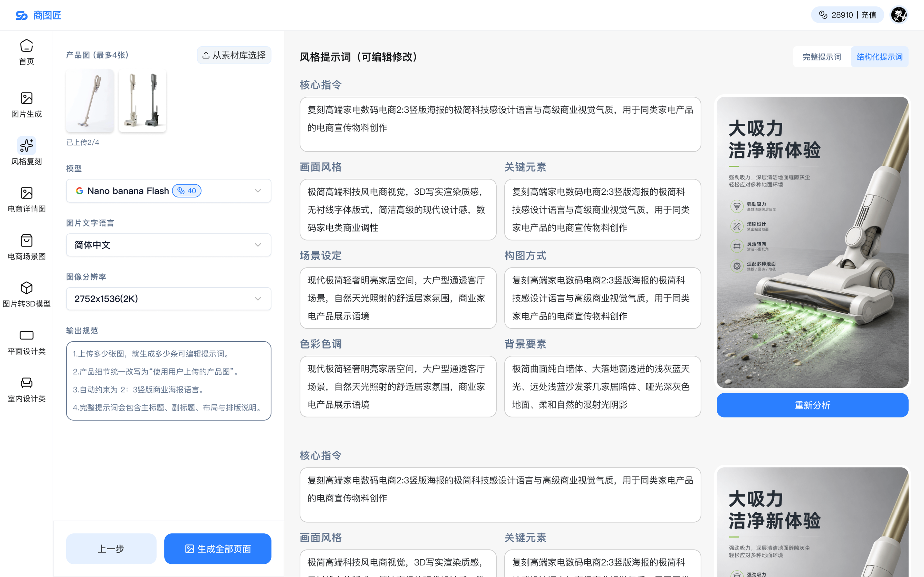Select the 图片生成 sidebar icon

point(26,98)
